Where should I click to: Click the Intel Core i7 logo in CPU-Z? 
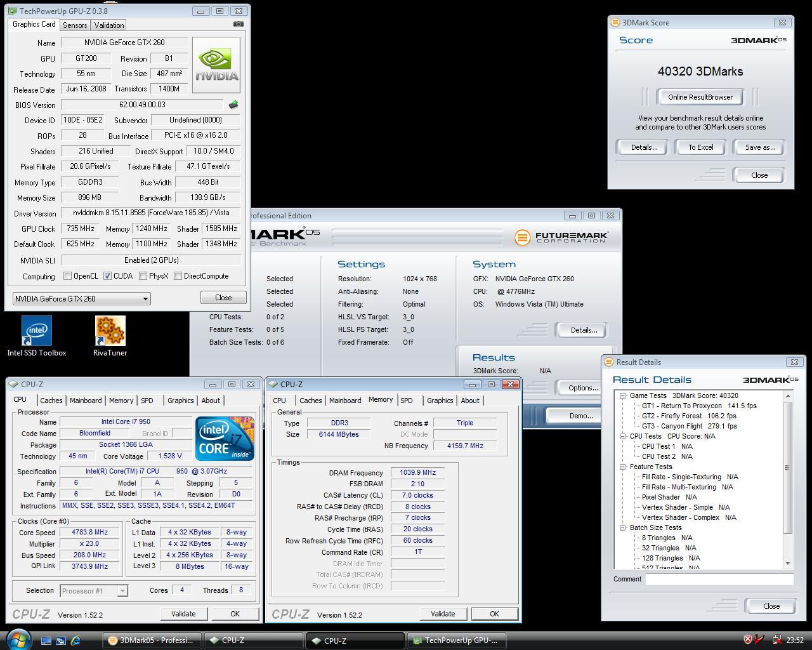225,439
